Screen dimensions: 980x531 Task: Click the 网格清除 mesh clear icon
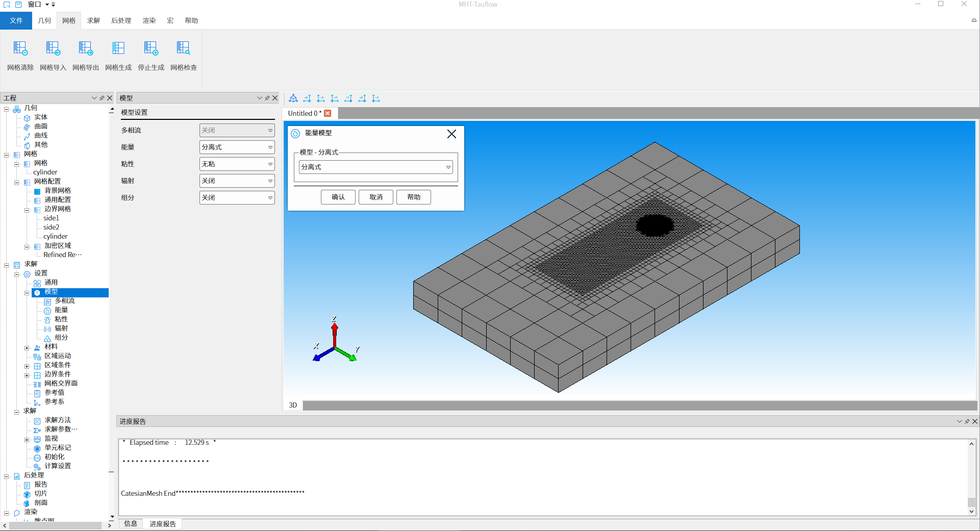pyautogui.click(x=20, y=49)
